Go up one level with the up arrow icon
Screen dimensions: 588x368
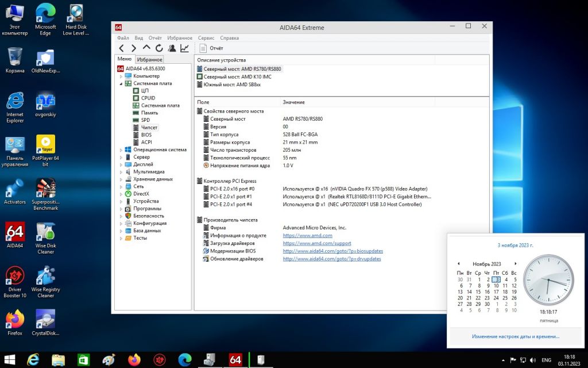pos(146,48)
